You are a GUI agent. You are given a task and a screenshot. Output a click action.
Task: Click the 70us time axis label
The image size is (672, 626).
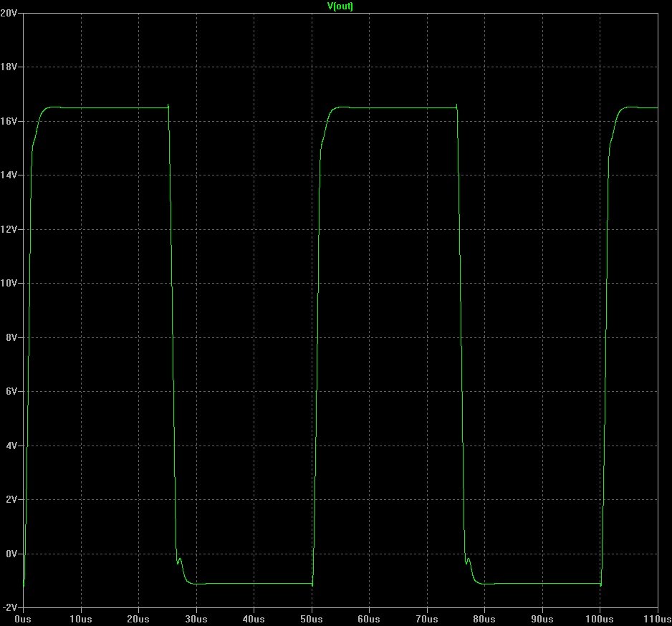(x=427, y=619)
